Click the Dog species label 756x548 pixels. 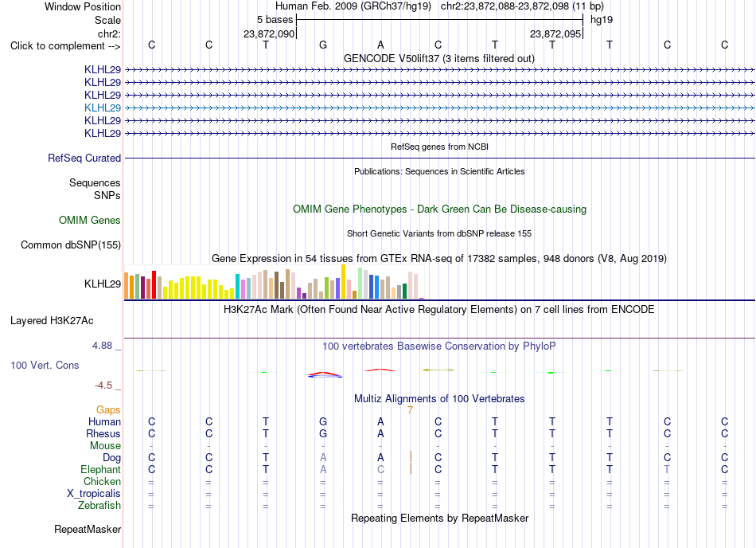(111, 458)
